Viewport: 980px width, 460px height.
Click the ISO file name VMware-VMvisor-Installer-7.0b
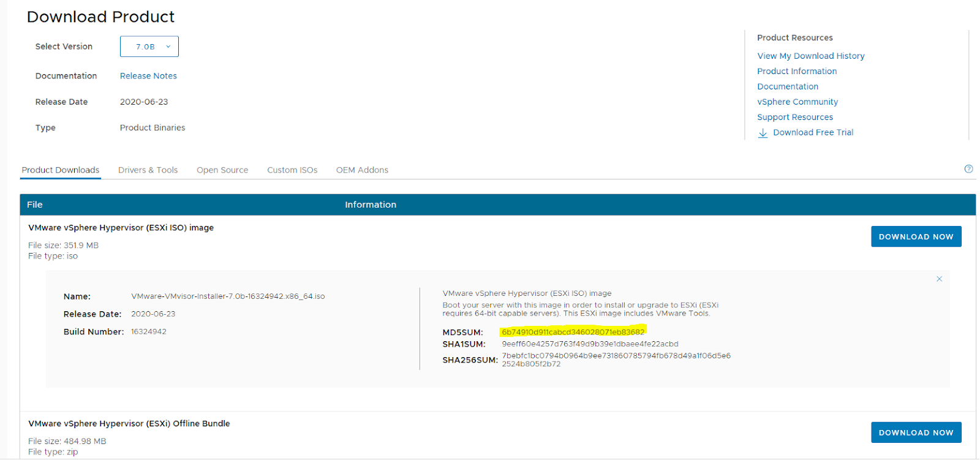(228, 296)
